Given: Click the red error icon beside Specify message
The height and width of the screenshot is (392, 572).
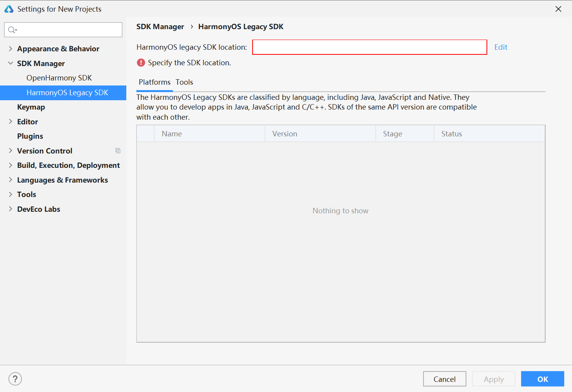Looking at the screenshot, I should (x=141, y=63).
